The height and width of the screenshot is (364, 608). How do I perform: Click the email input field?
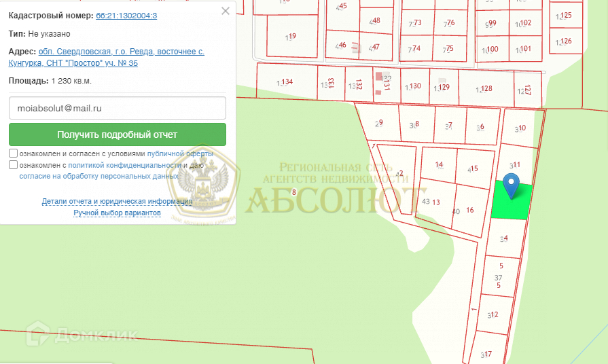[x=118, y=108]
